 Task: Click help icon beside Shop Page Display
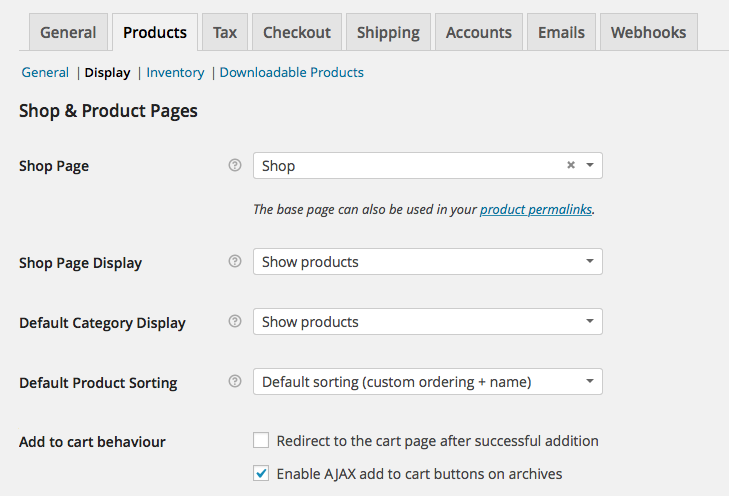[235, 262]
